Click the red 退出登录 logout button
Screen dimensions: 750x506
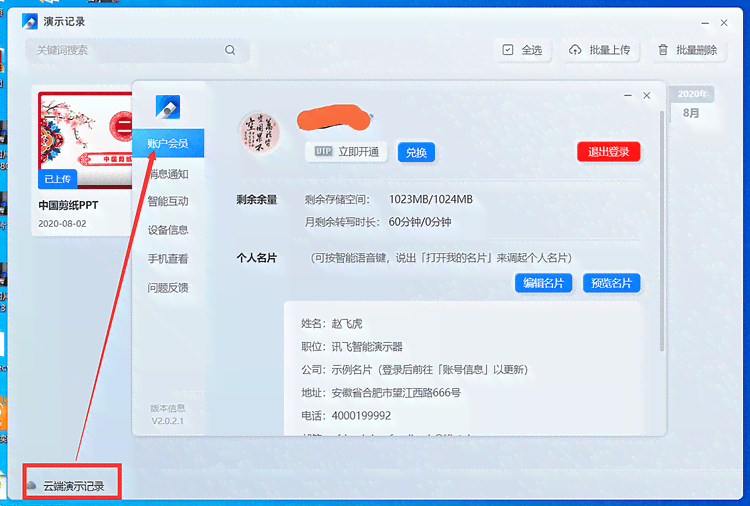608,152
